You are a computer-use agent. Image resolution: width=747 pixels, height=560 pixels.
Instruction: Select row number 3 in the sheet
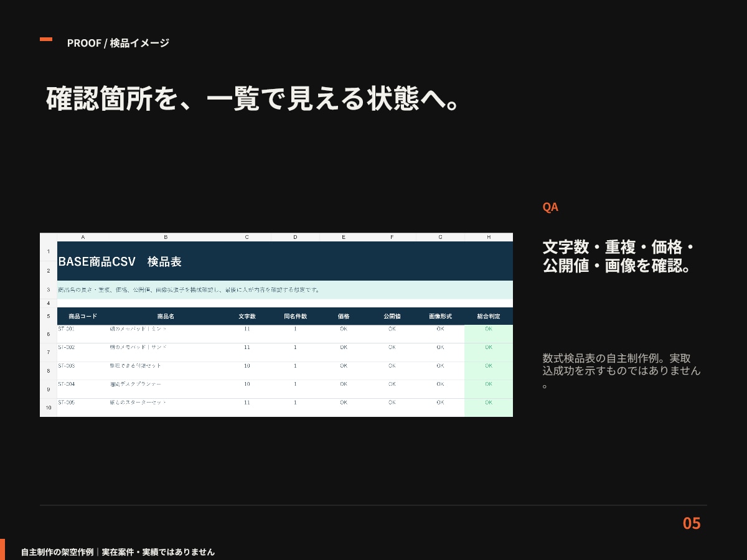click(x=48, y=290)
